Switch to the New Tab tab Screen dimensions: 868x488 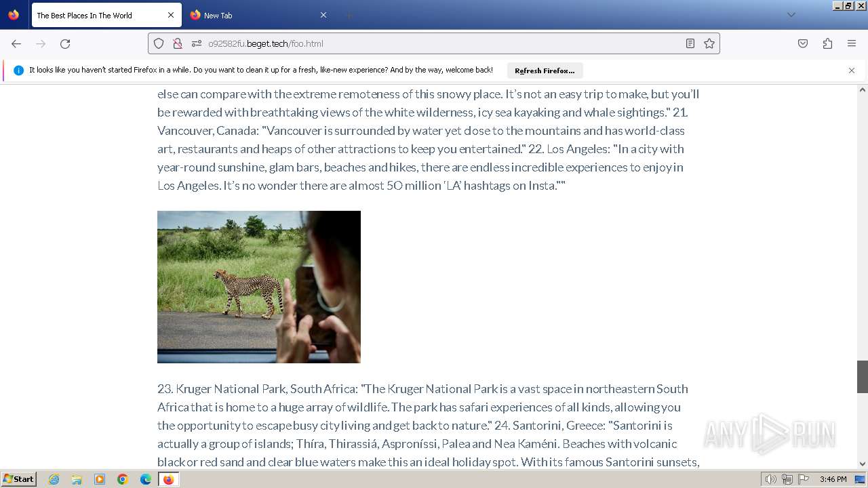point(258,15)
